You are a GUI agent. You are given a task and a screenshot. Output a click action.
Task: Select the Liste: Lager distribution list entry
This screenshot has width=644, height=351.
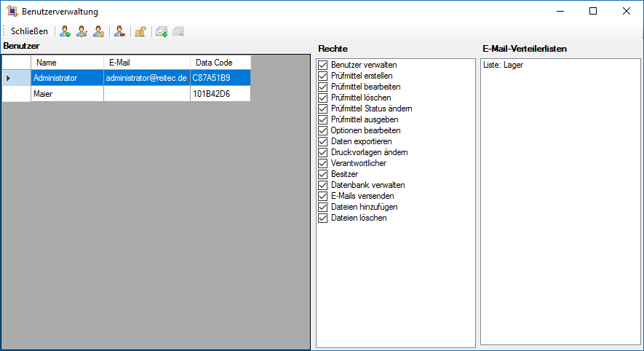point(504,66)
